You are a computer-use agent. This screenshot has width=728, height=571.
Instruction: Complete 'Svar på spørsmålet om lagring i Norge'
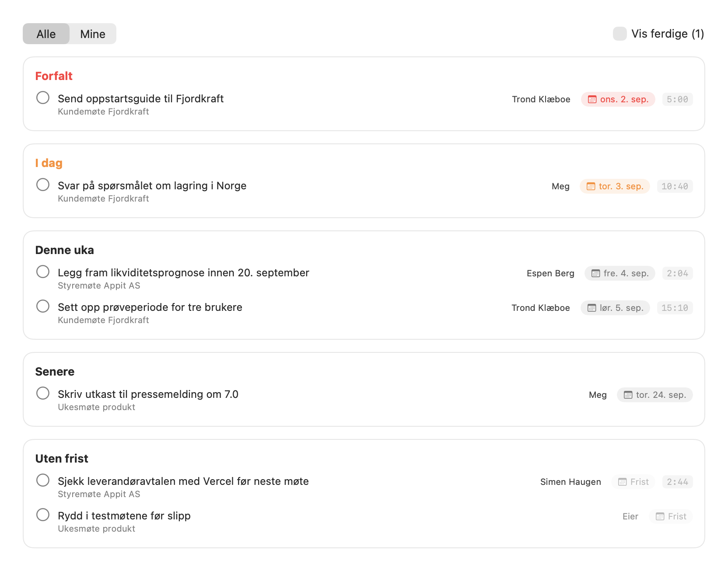point(43,185)
